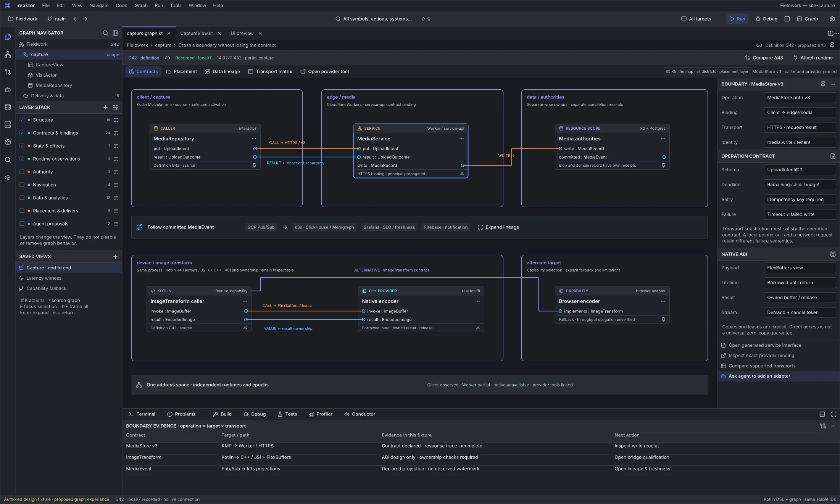Open the Navigate menu

99,6
